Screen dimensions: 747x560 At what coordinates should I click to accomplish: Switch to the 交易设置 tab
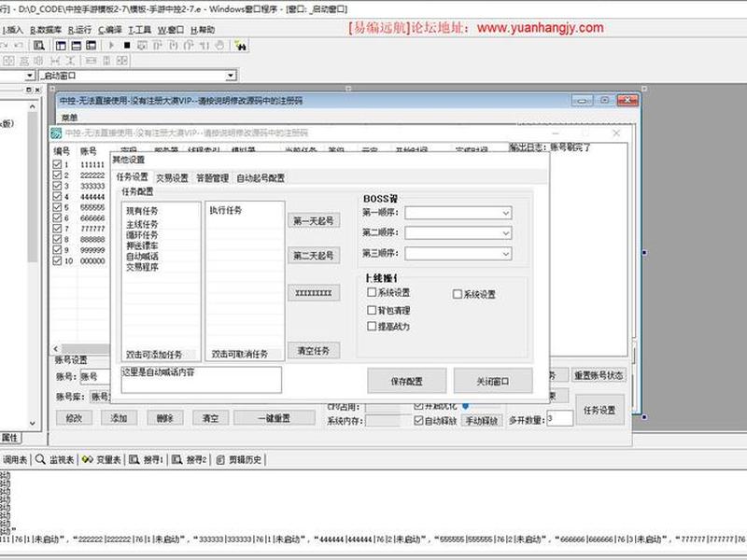pos(173,178)
